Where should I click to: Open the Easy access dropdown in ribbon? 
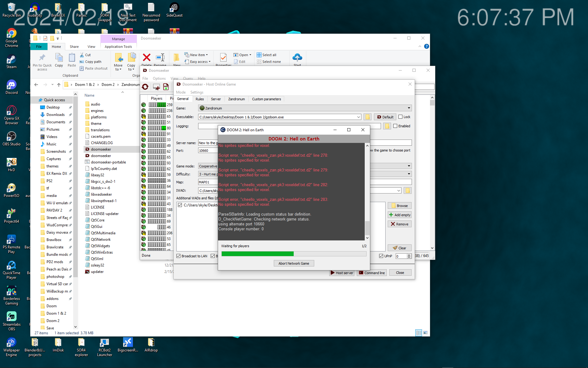tap(198, 62)
